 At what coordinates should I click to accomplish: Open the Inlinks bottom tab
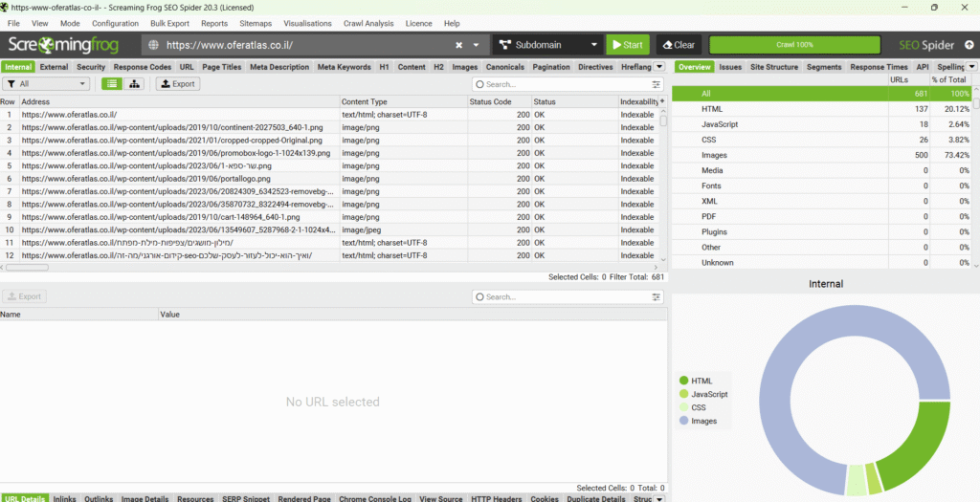(x=64, y=498)
